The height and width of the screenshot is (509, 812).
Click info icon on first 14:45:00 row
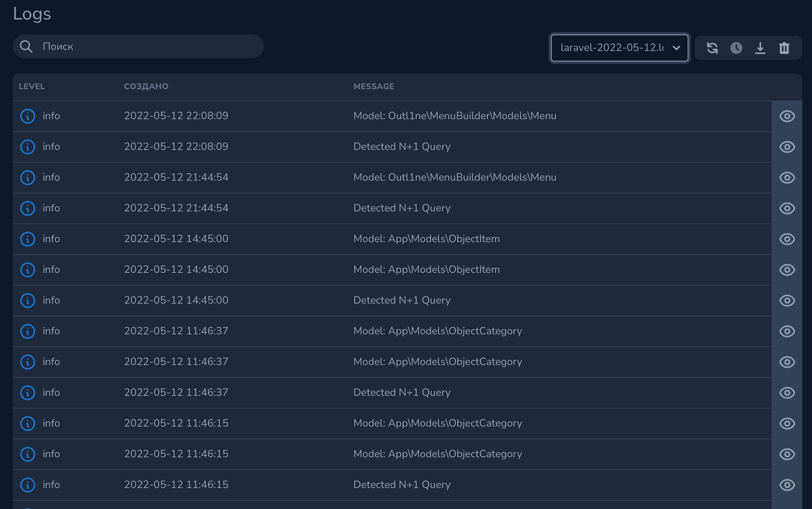(x=28, y=239)
